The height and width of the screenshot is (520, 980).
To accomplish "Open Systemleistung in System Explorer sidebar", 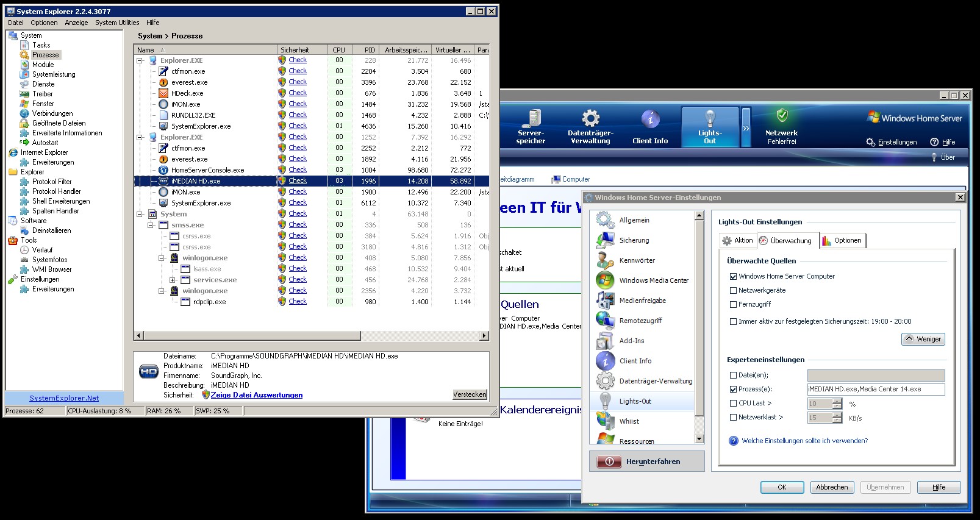I will tap(54, 74).
